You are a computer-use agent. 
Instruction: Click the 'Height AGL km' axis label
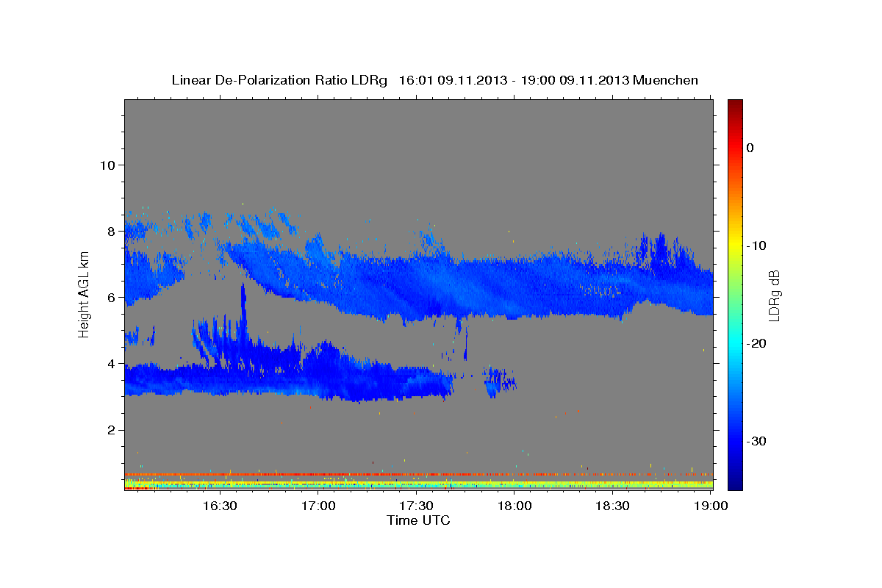coord(85,295)
